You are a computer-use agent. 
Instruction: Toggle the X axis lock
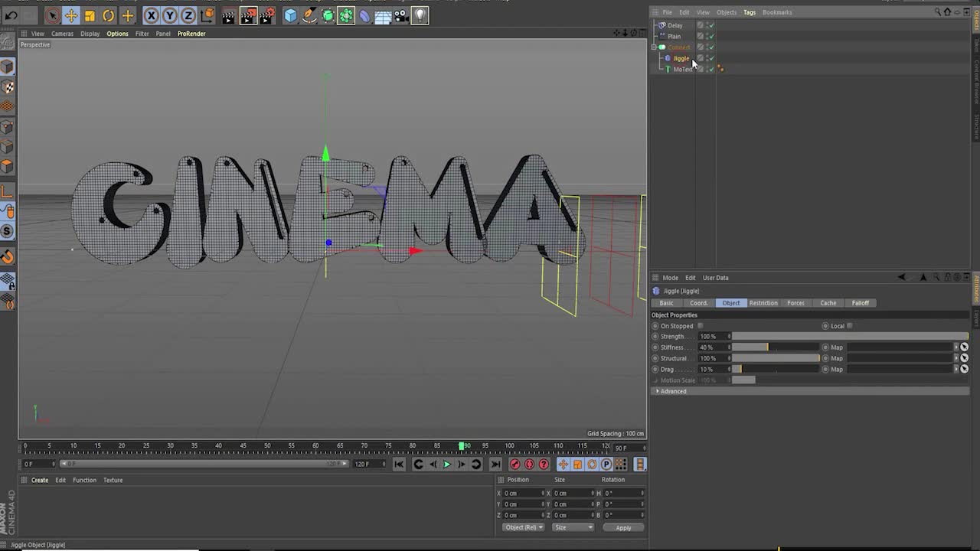(x=152, y=15)
